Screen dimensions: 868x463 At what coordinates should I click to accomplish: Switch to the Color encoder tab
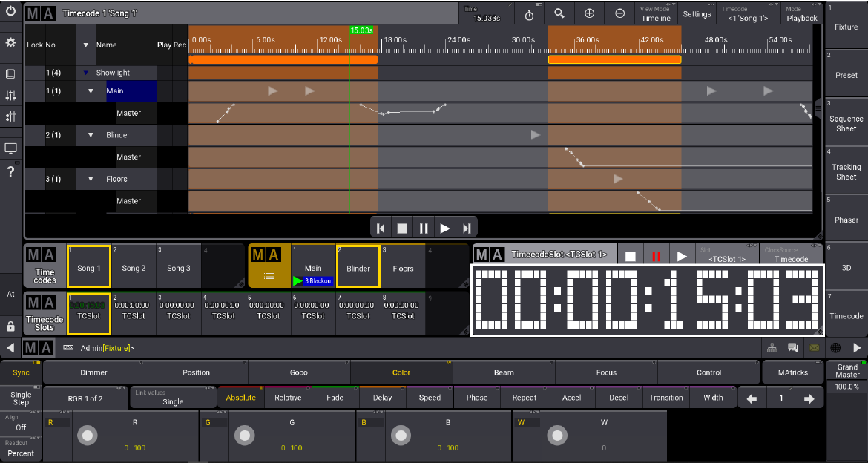400,372
